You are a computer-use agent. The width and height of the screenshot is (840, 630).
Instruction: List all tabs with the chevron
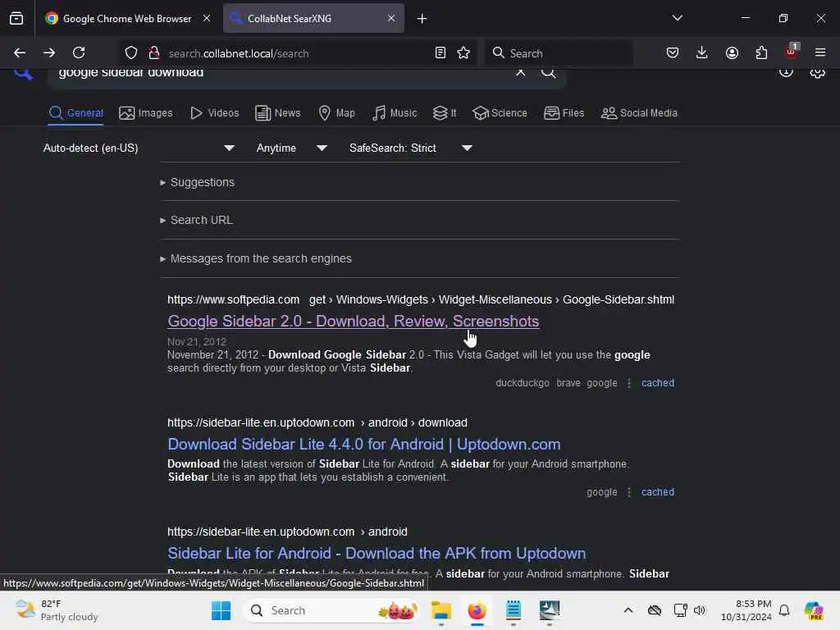click(x=677, y=18)
